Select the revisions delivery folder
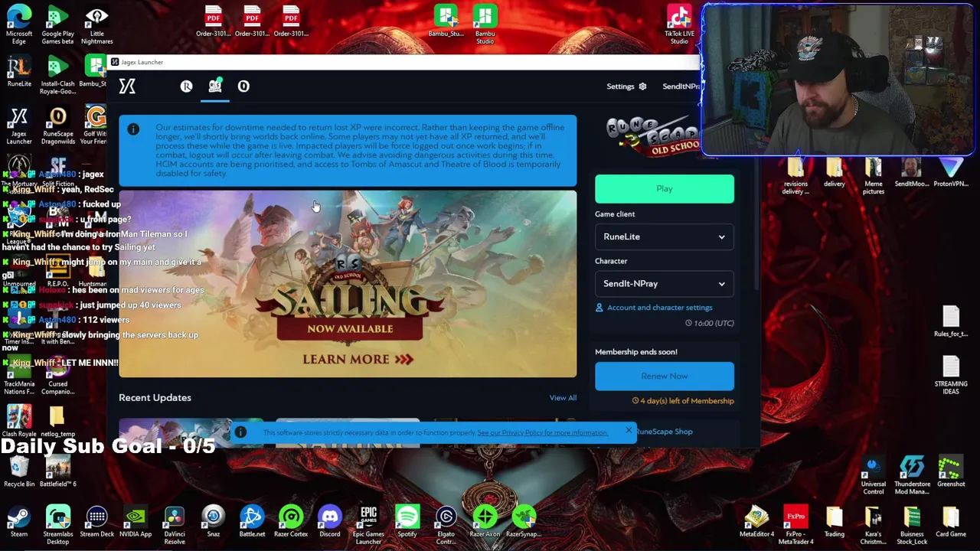This screenshot has height=551, width=980. click(x=795, y=175)
